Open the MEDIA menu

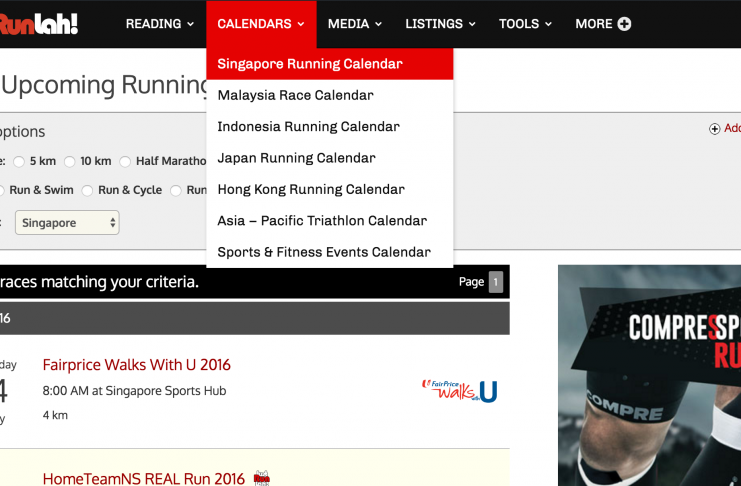[x=354, y=24]
